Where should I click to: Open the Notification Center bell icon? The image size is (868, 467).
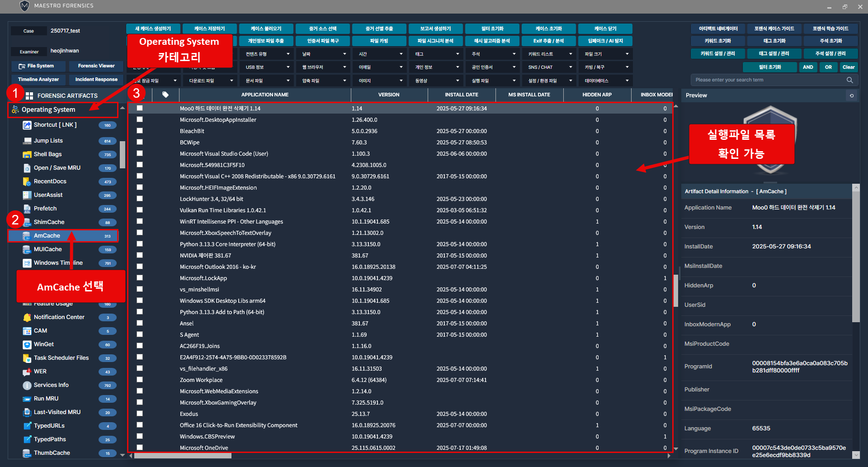click(x=27, y=317)
